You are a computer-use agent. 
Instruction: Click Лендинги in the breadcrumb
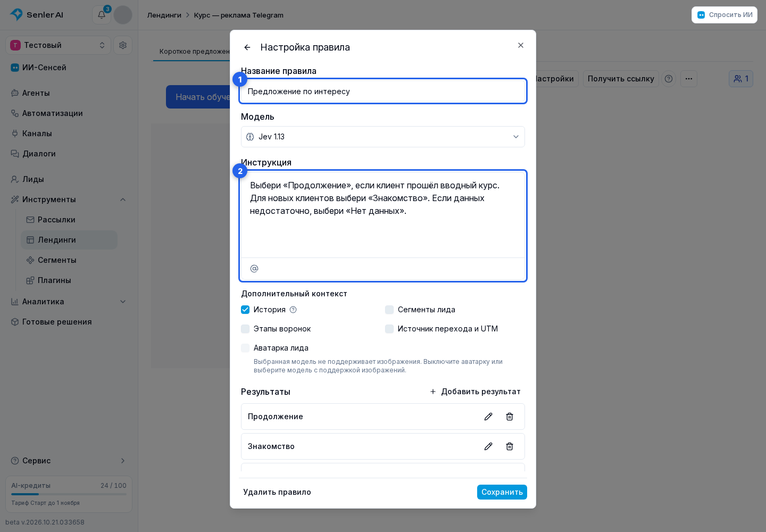164,15
